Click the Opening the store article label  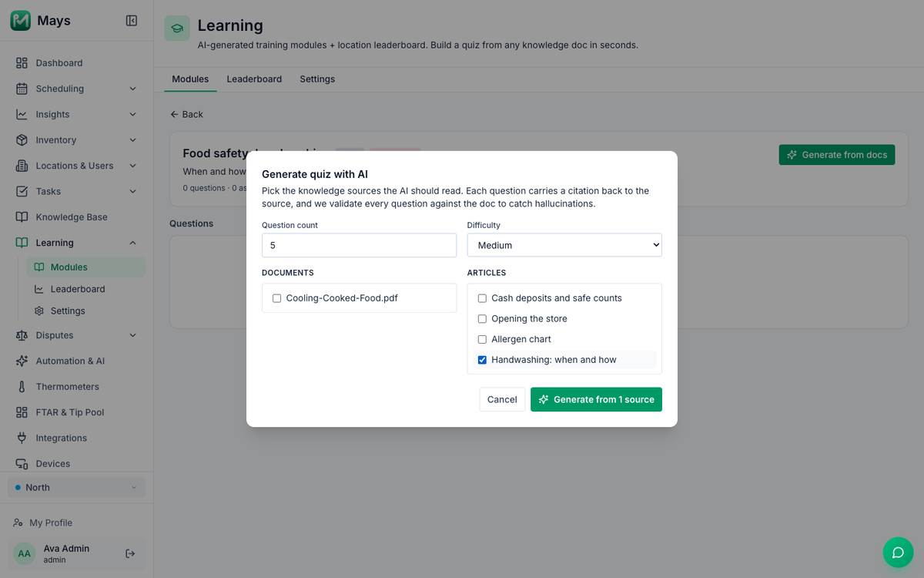[529, 319]
